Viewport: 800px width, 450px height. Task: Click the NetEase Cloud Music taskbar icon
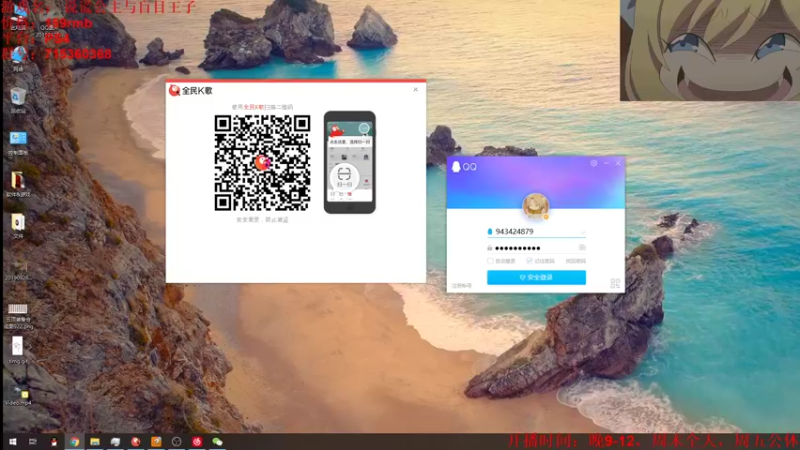tap(197, 442)
